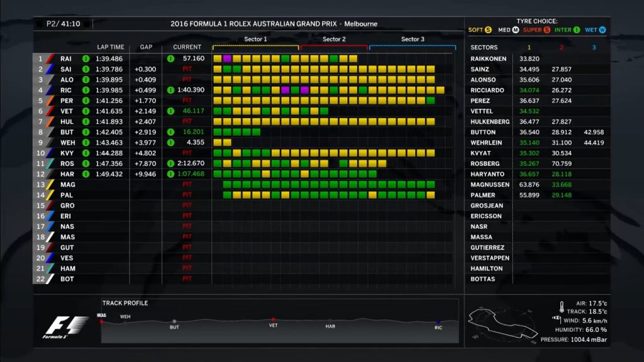The height and width of the screenshot is (362, 644).
Task: Click WEH label on track profile
Action: pyautogui.click(x=125, y=317)
